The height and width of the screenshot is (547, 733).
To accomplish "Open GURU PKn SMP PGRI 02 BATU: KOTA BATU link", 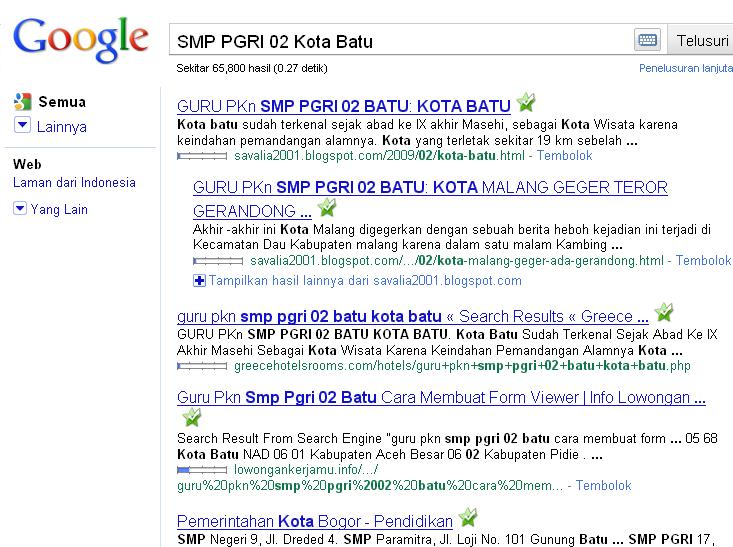I will coord(344,106).
